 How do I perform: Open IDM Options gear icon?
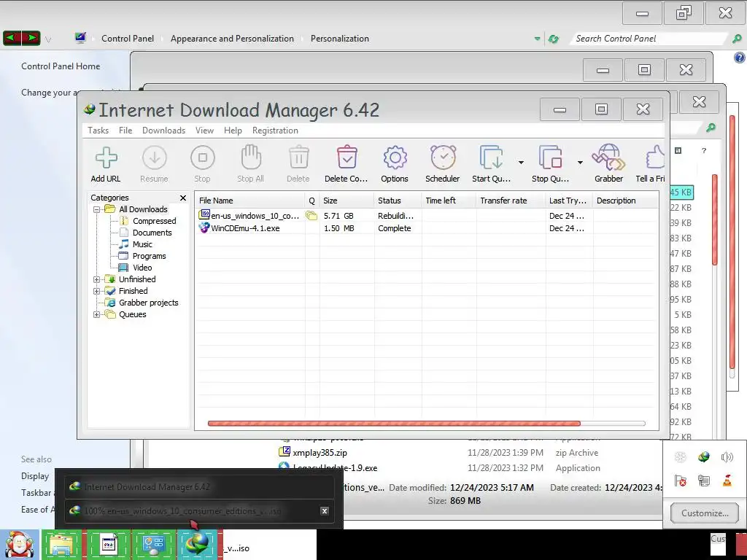point(395,157)
